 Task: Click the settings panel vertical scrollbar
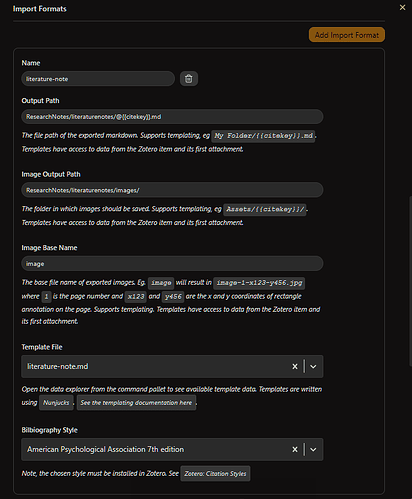[410, 282]
